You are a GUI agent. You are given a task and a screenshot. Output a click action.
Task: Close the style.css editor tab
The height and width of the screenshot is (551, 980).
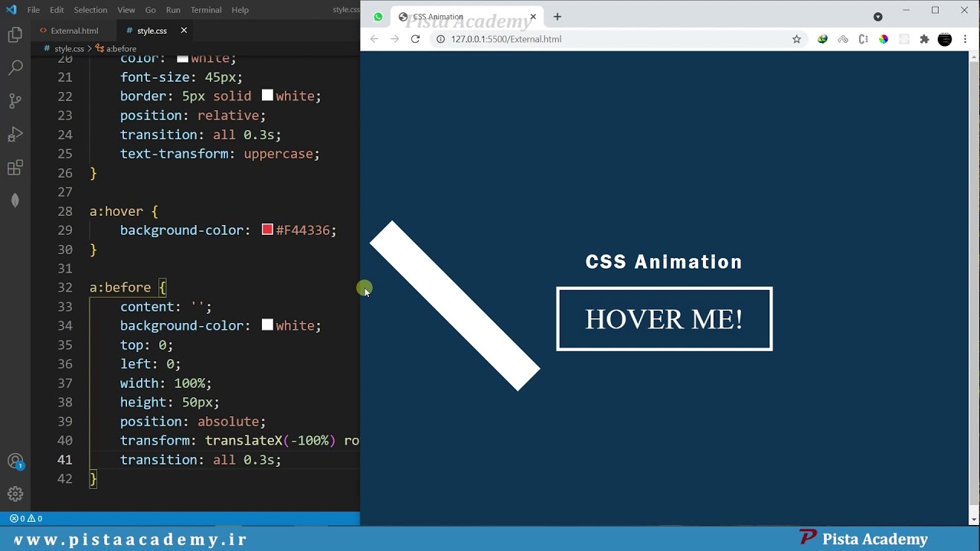184,31
